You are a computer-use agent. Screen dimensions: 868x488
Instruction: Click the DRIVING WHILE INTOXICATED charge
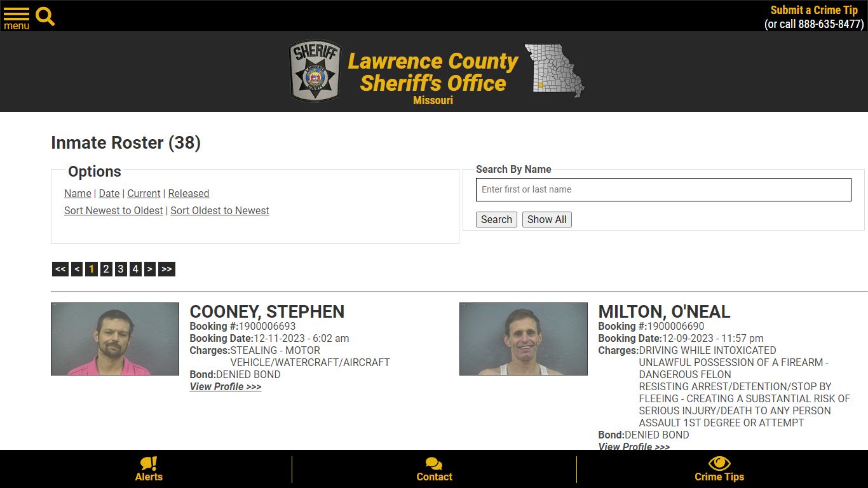pyautogui.click(x=707, y=350)
